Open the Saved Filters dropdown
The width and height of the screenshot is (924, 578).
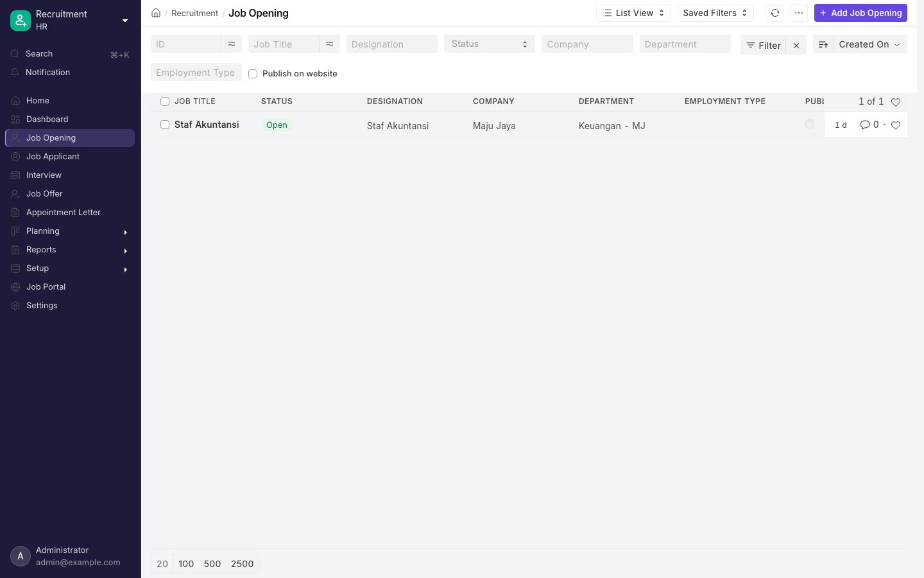click(715, 13)
